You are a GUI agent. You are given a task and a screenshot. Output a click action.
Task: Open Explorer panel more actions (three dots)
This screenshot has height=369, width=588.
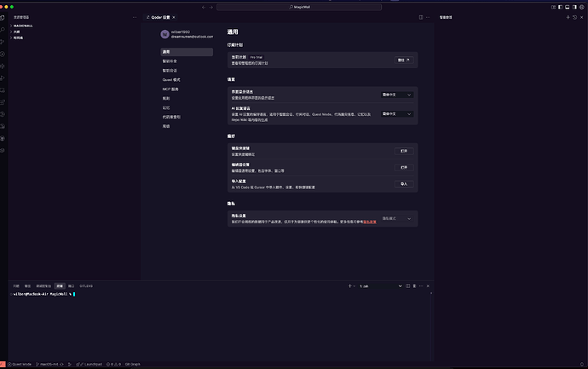(x=135, y=17)
